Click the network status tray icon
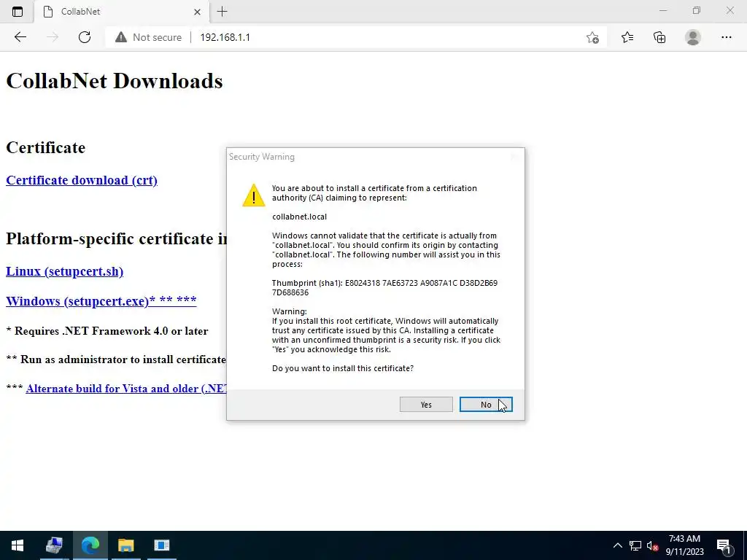The image size is (747, 560). [635, 545]
